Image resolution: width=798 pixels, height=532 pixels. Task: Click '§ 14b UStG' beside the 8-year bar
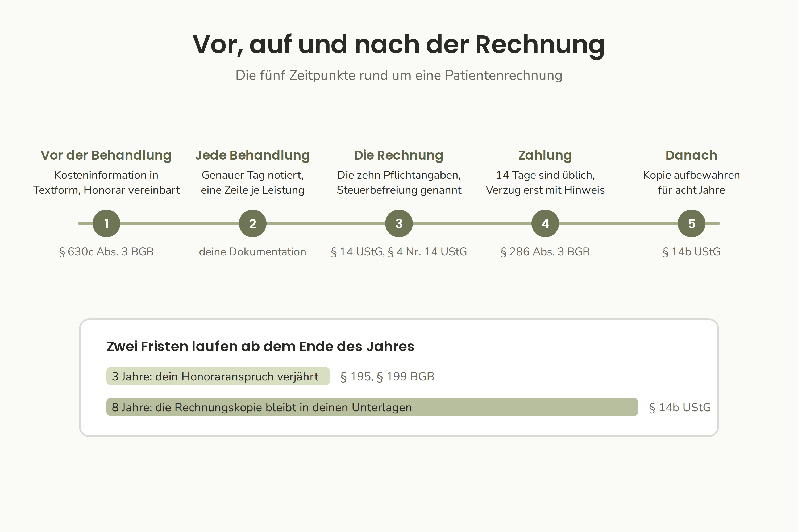[x=680, y=408]
